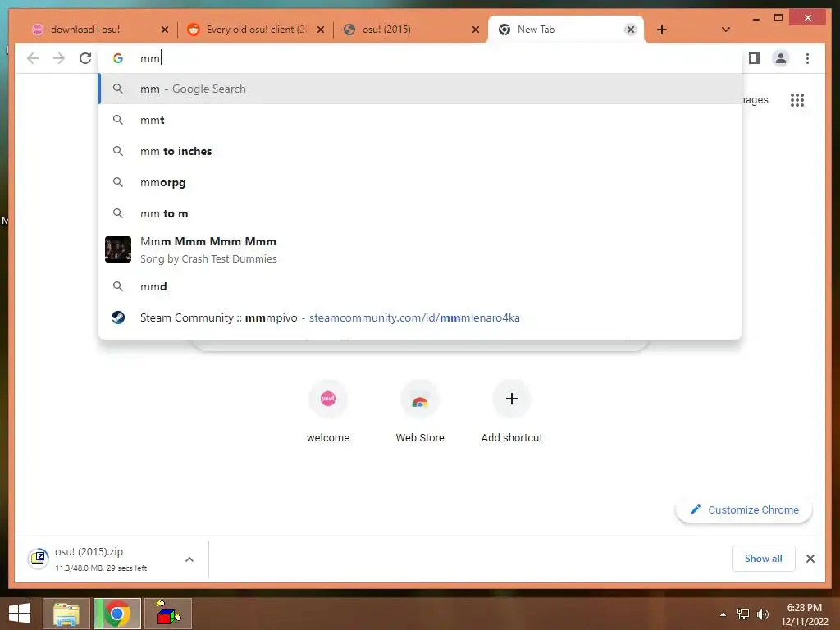Click the search icon beside mmt
The width and height of the screenshot is (840, 630).
[x=118, y=120]
